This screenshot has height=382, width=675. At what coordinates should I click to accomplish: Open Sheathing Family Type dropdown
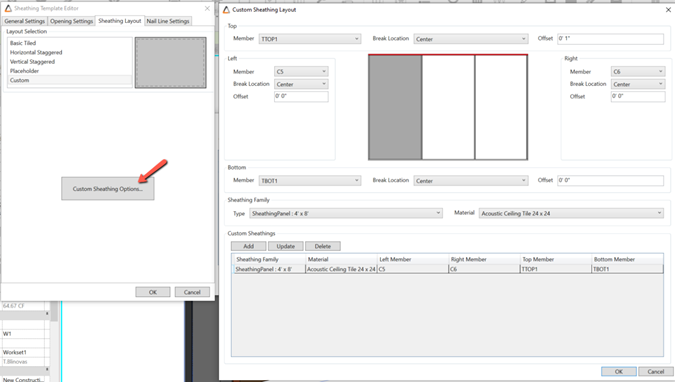346,213
